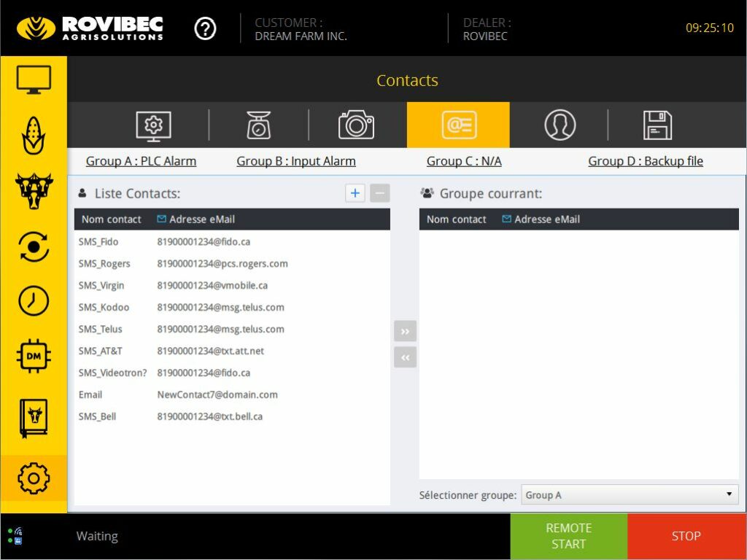Select the SMS_Fido contact row
The height and width of the screenshot is (560, 747).
(x=232, y=242)
